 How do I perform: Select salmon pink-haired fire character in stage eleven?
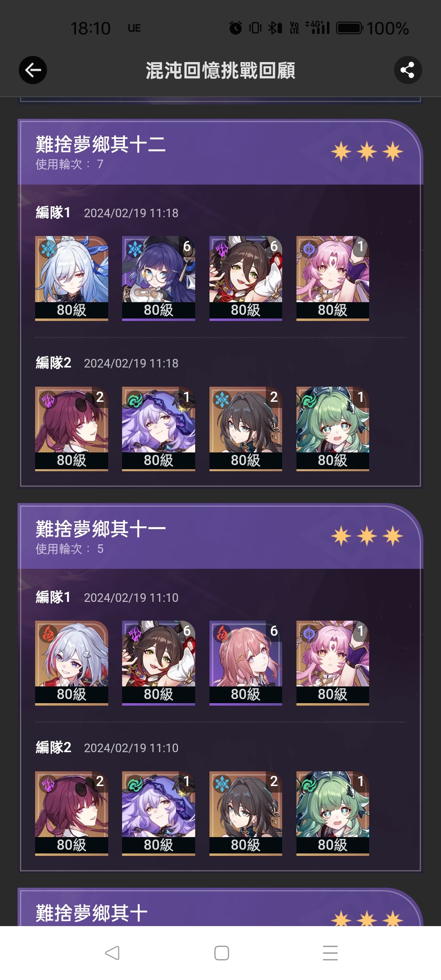(x=246, y=663)
